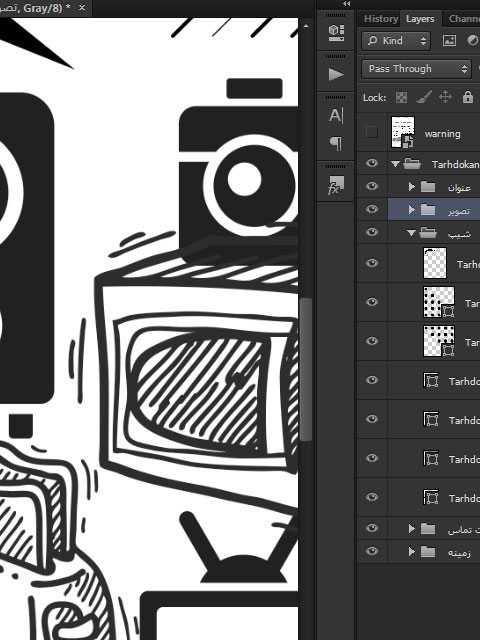The height and width of the screenshot is (640, 480).
Task: Switch to the History tab
Action: coord(380,19)
